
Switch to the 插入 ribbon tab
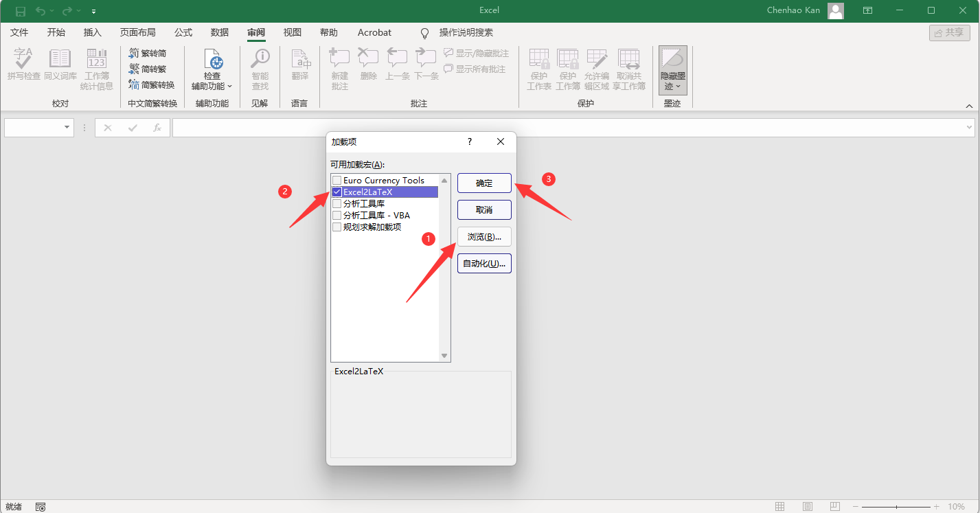92,32
